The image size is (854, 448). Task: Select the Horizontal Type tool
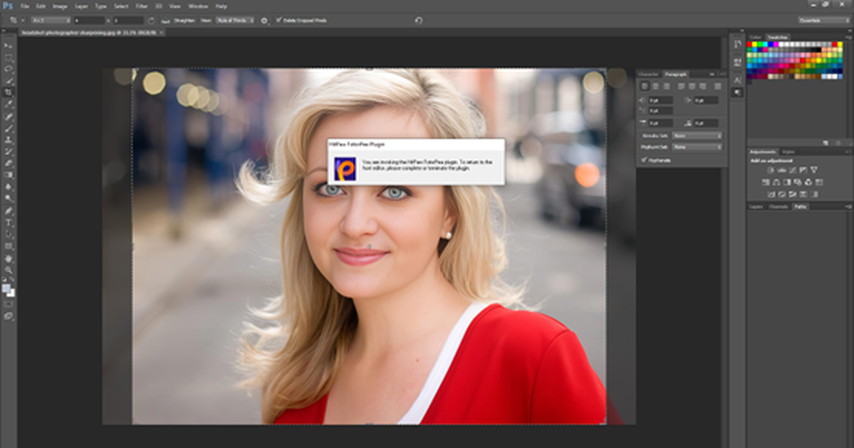[x=8, y=222]
